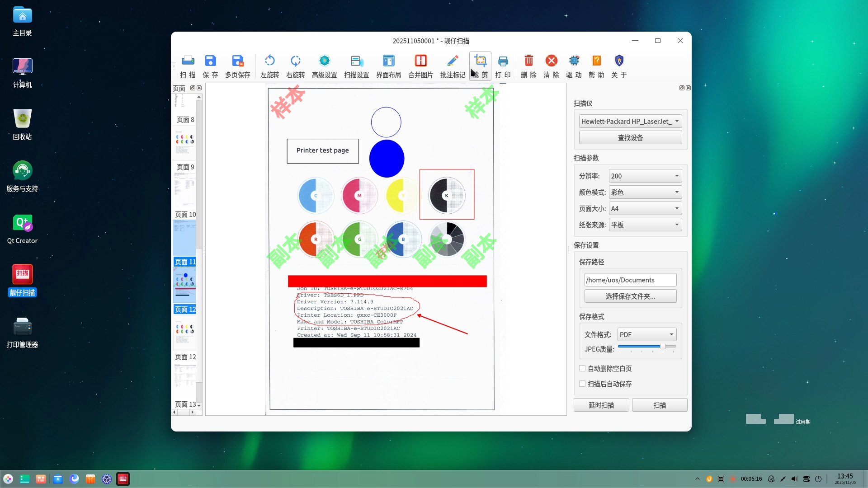This screenshot has width=868, height=488.
Task: Open 高级设置 from the toolbar
Action: coord(325,66)
